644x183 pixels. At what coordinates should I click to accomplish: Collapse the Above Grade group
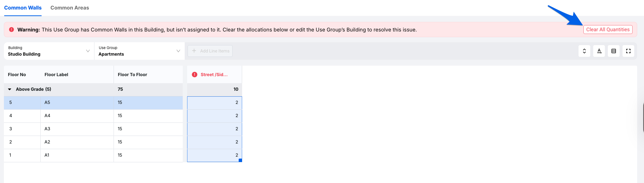(10, 89)
